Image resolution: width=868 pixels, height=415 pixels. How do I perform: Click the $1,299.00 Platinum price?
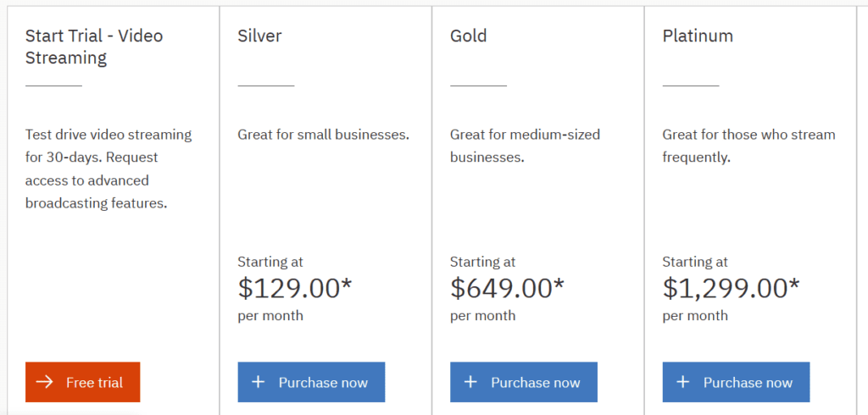point(731,289)
